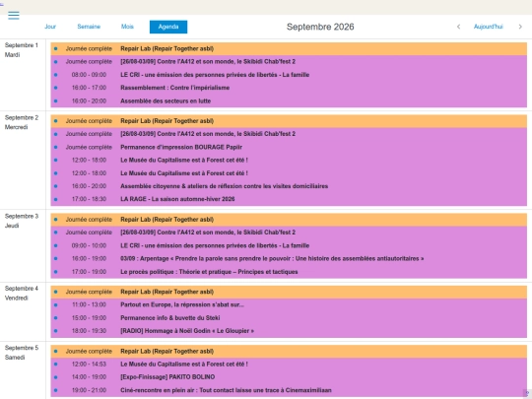
Task: Open Skibidi Chab'fest 2 event on Septembre 3
Action: point(289,233)
